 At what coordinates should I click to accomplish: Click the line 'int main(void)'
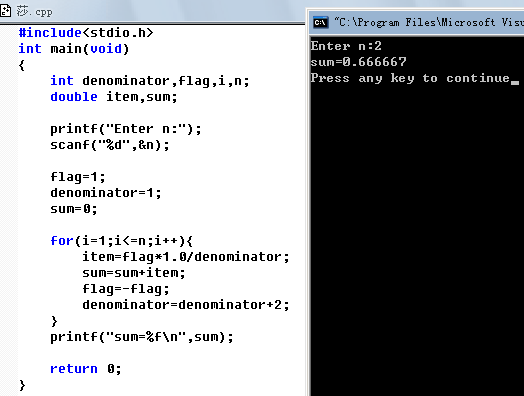(x=74, y=49)
